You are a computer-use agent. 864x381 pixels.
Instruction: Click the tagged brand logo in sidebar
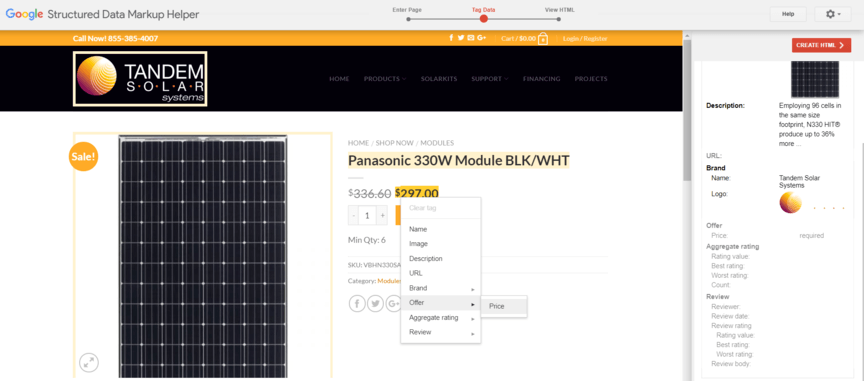812,202
